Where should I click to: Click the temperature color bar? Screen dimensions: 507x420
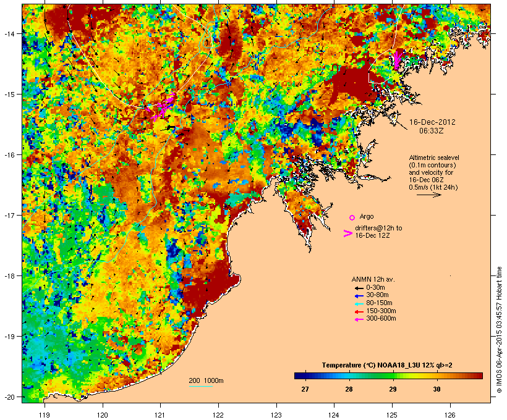(388, 376)
